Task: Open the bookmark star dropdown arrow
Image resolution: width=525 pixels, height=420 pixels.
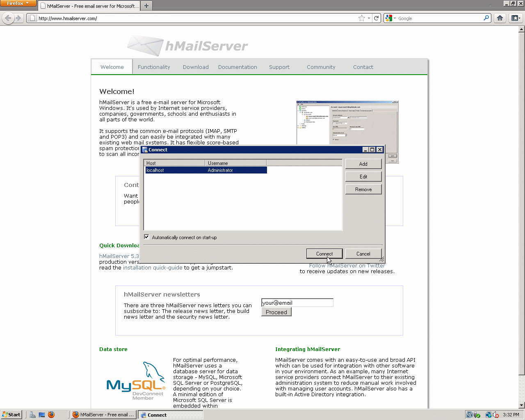Action: click(x=369, y=18)
